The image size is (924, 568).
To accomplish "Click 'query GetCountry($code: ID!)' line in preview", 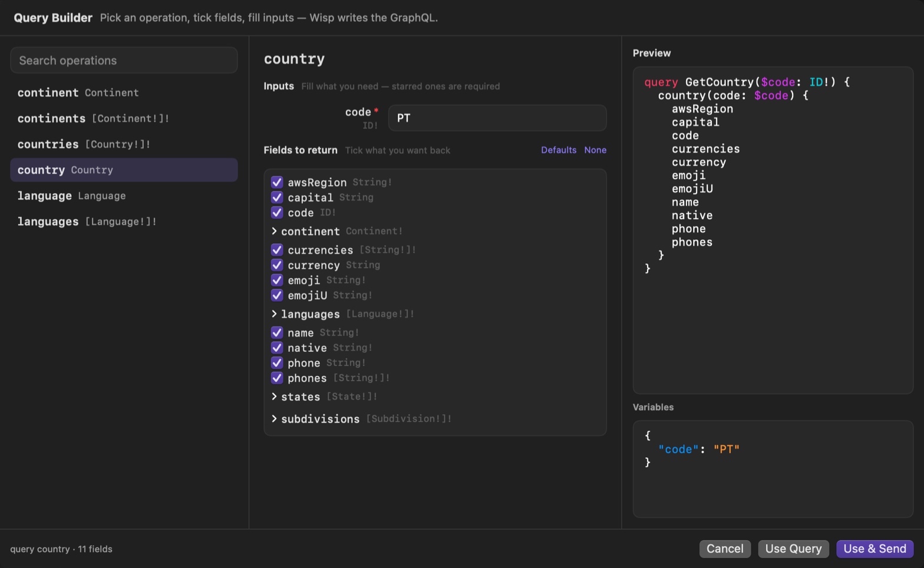I will coord(747,82).
